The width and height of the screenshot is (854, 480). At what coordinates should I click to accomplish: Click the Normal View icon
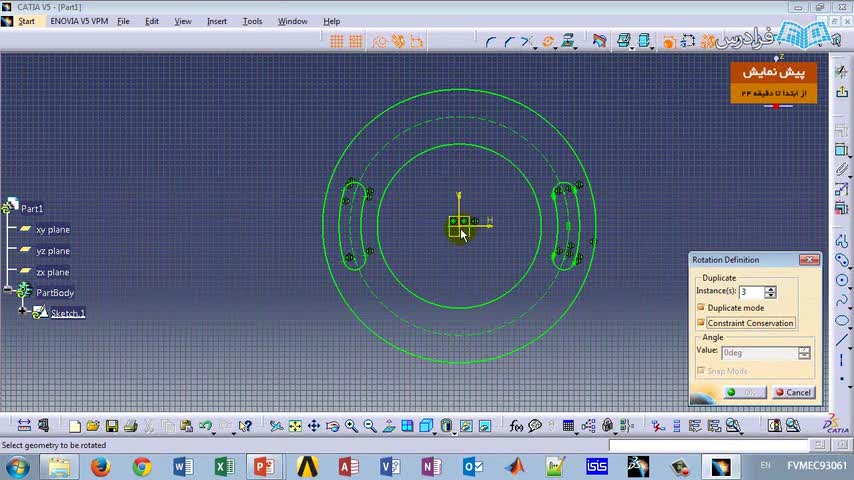[x=388, y=426]
